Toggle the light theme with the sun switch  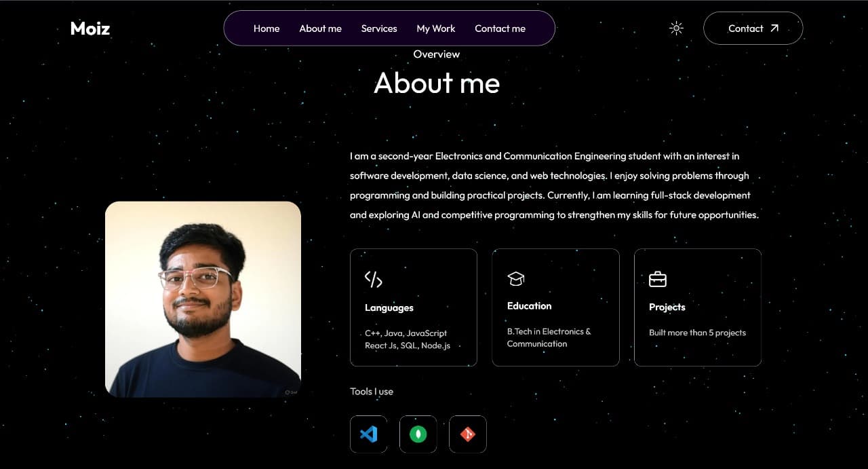pos(676,28)
